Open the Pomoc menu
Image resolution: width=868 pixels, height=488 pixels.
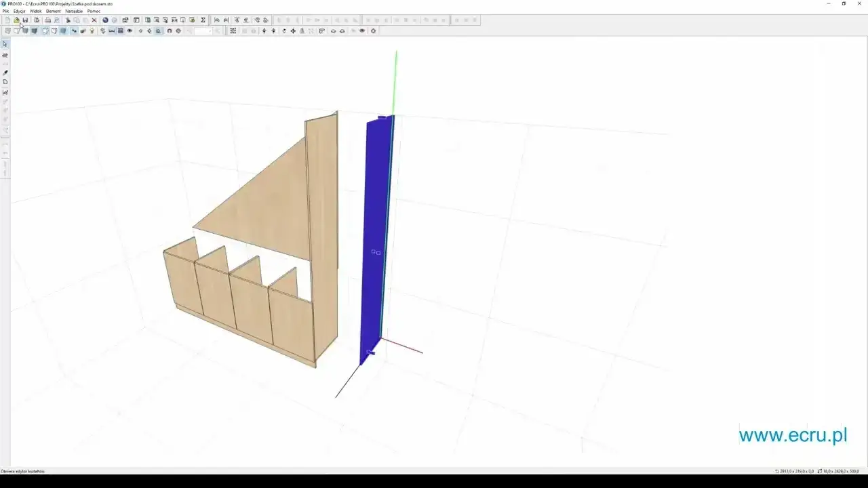coord(93,11)
